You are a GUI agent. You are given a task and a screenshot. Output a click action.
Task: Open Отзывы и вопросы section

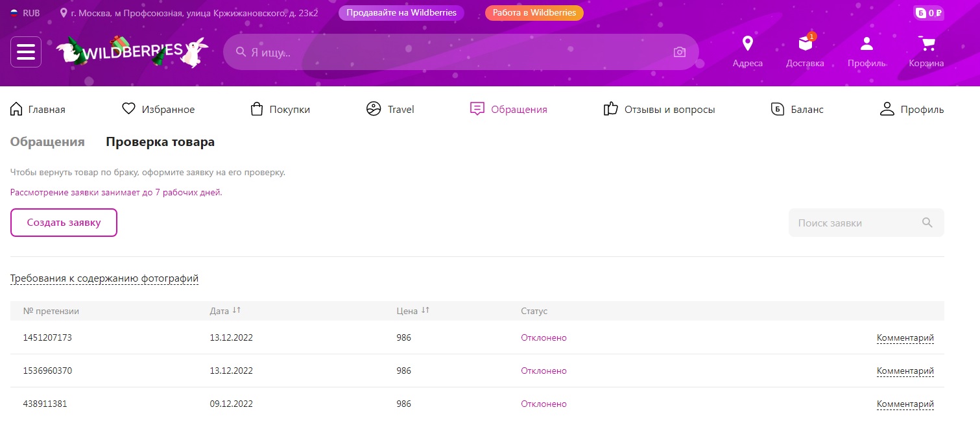pos(660,110)
